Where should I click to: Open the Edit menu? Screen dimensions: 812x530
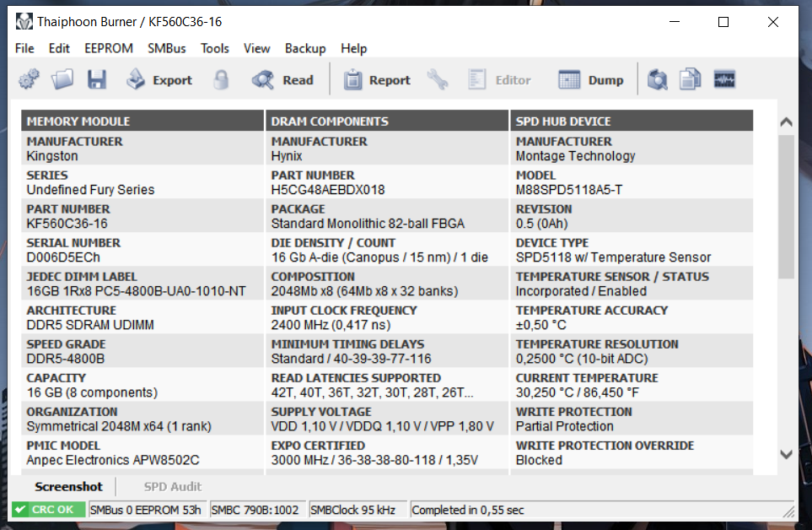(59, 48)
